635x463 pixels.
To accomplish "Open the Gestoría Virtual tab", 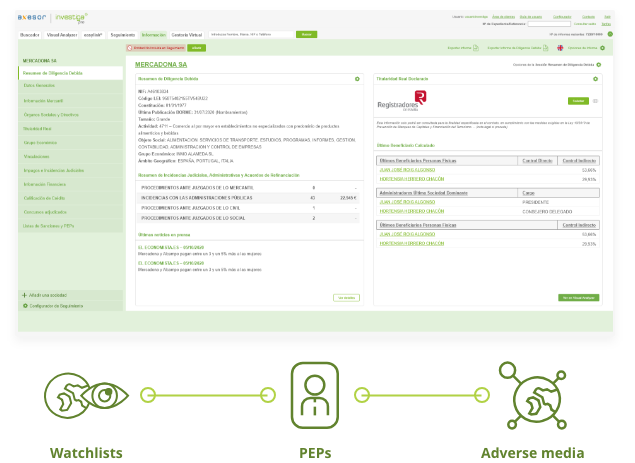I will (x=187, y=35).
